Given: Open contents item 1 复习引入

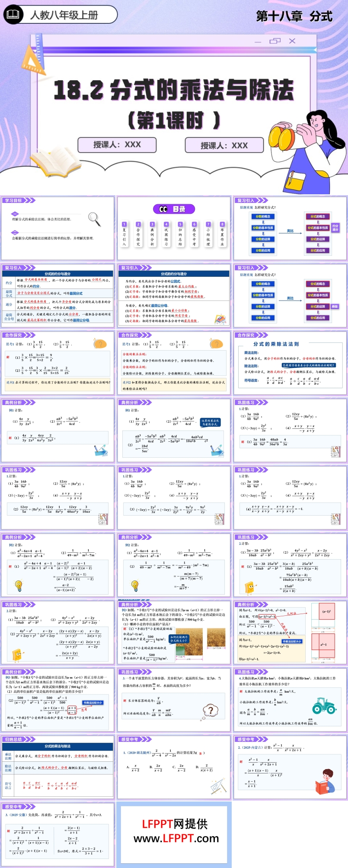Looking at the screenshot, I should 124,234.
